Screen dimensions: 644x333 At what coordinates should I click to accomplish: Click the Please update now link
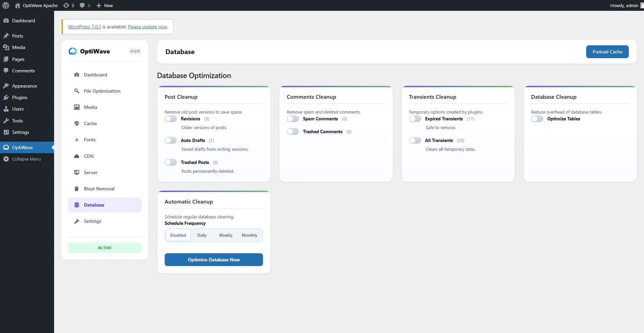(x=147, y=27)
